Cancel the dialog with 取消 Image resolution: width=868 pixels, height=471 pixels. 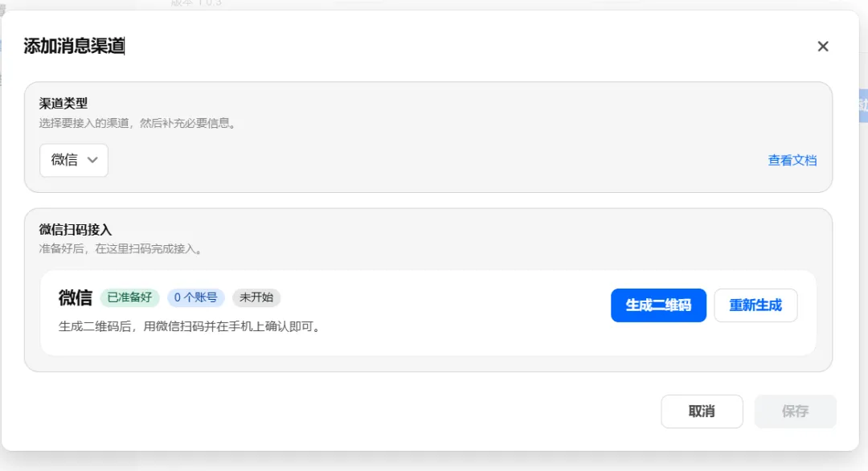point(702,412)
